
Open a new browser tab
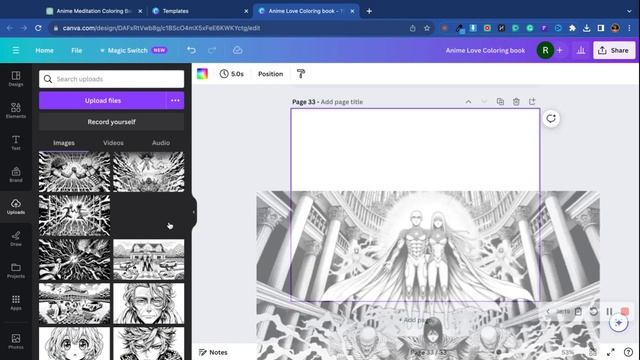(x=369, y=11)
